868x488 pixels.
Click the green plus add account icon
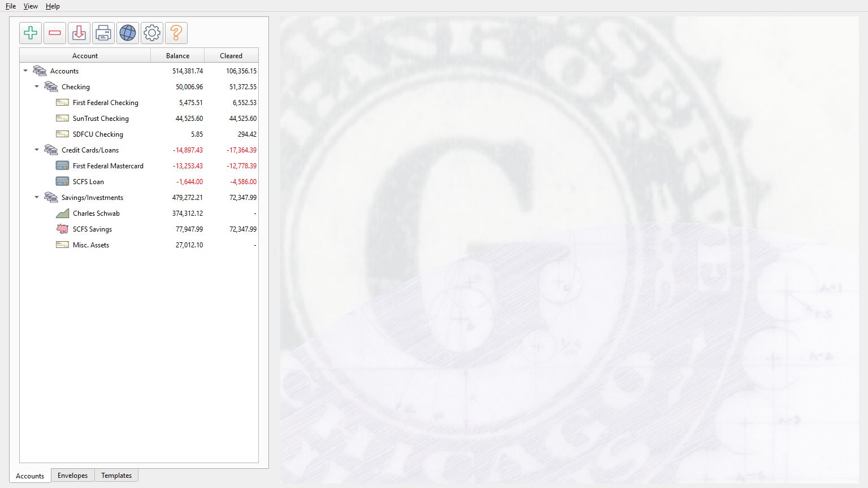click(x=31, y=33)
